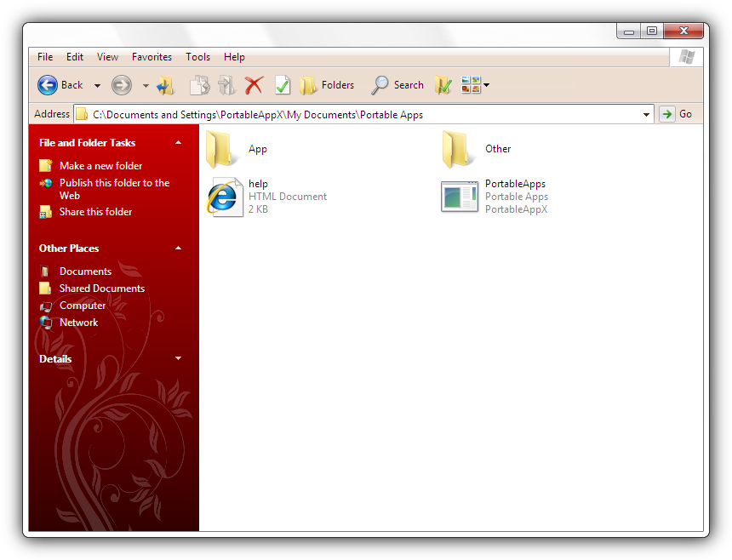Click the Views thumbnails icon

tap(471, 85)
